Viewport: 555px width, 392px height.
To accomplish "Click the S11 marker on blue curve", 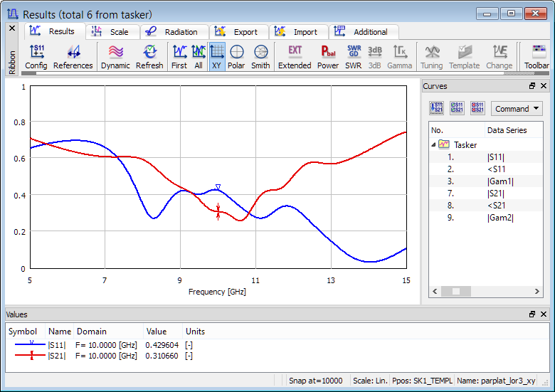I will [218, 188].
